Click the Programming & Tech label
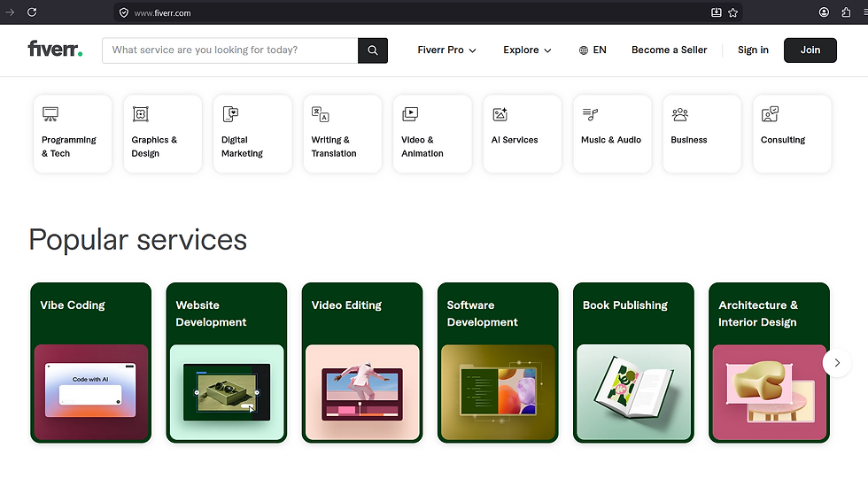The height and width of the screenshot is (494, 868). click(x=69, y=147)
